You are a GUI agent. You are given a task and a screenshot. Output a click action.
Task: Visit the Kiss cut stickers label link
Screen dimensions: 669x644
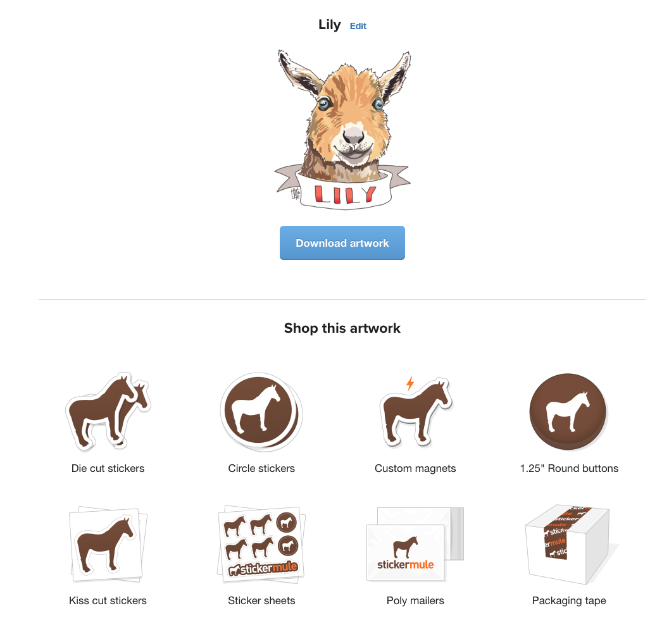[108, 600]
